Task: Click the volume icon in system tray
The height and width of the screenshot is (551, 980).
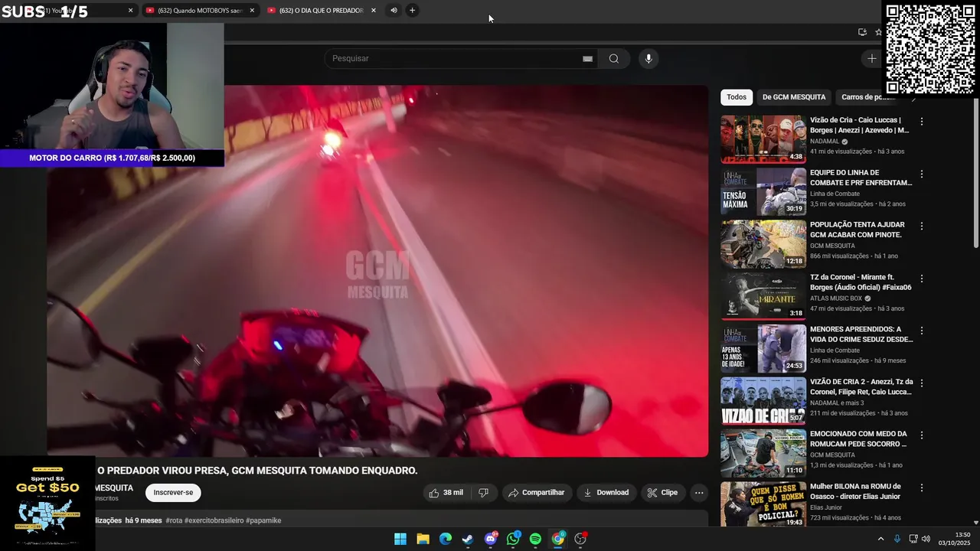Action: pos(926,539)
